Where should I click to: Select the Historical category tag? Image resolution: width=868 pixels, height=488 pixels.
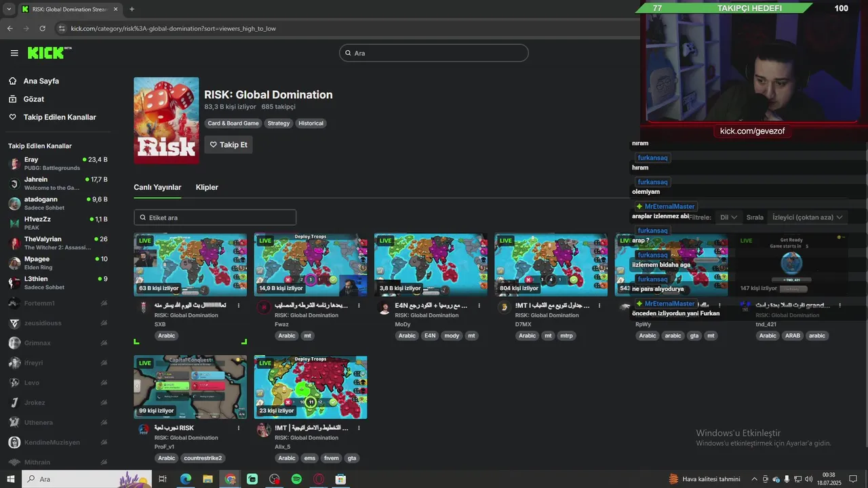coord(311,123)
